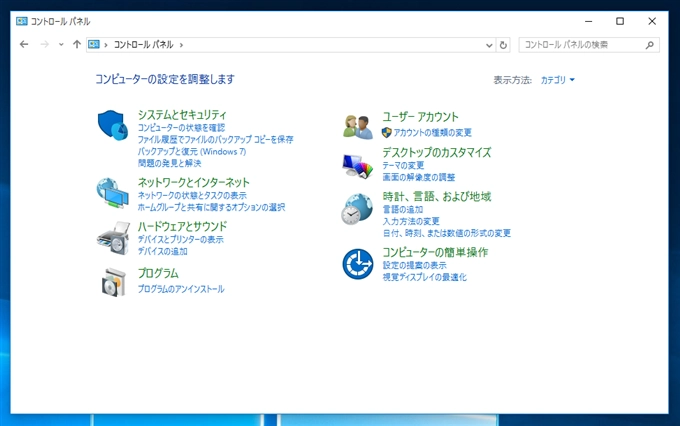Open the カテゴリ view mode dropdown

(x=558, y=80)
